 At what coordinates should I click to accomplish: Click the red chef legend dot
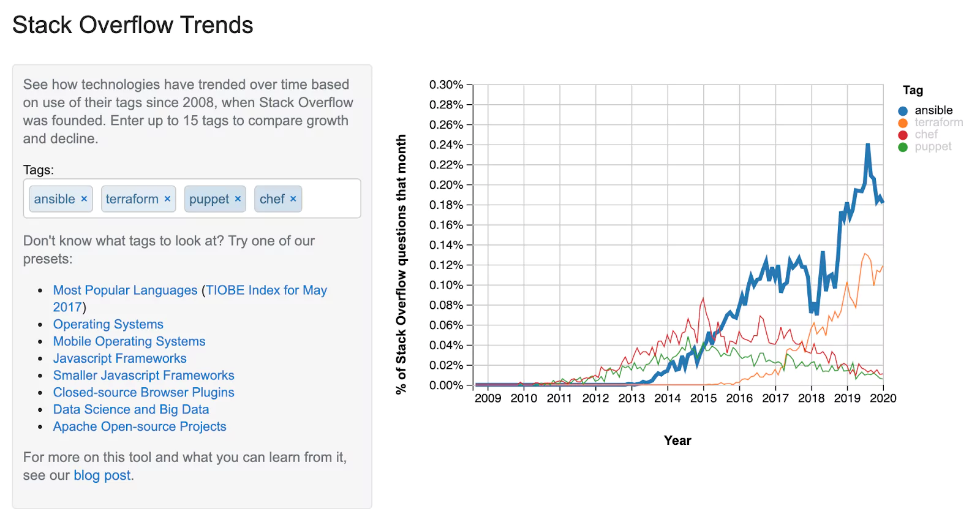point(903,135)
